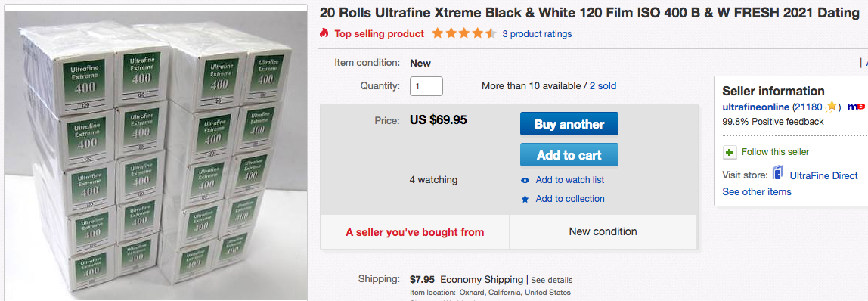The height and width of the screenshot is (301, 868).
Task: Click the Add to watch list link
Action: (569, 180)
